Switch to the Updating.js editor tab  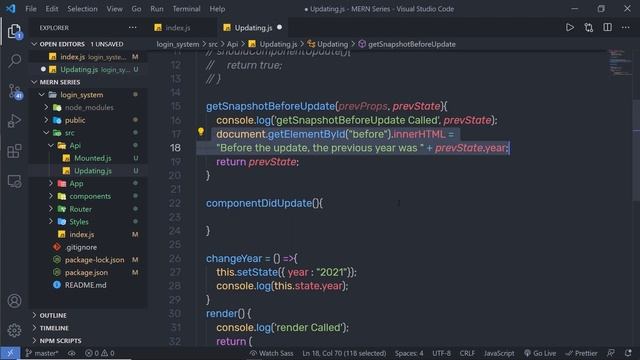tap(253, 28)
